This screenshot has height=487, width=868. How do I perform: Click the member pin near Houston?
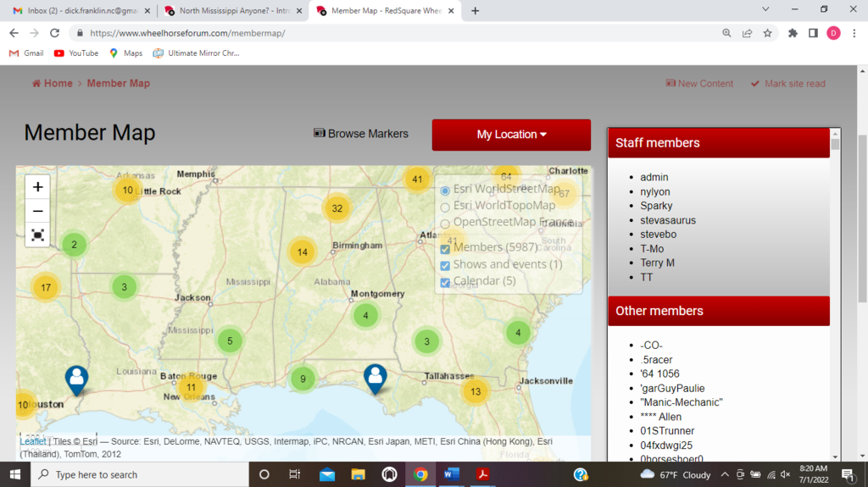[76, 379]
